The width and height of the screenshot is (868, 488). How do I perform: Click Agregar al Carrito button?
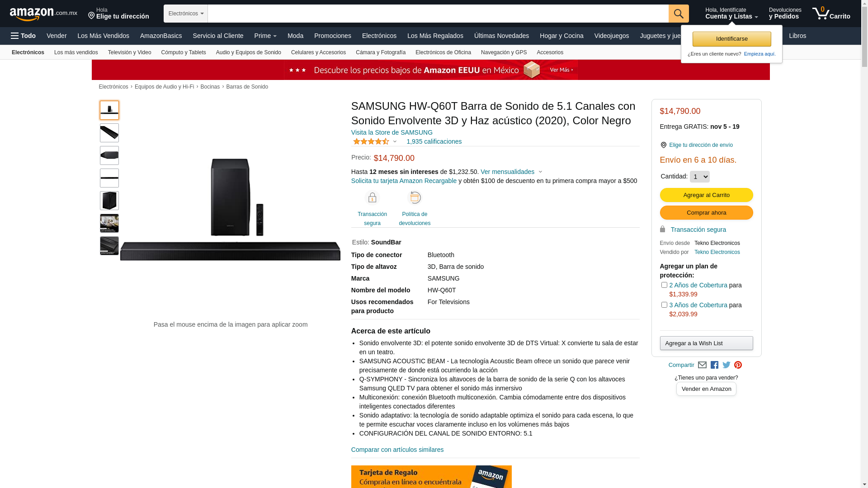(706, 195)
